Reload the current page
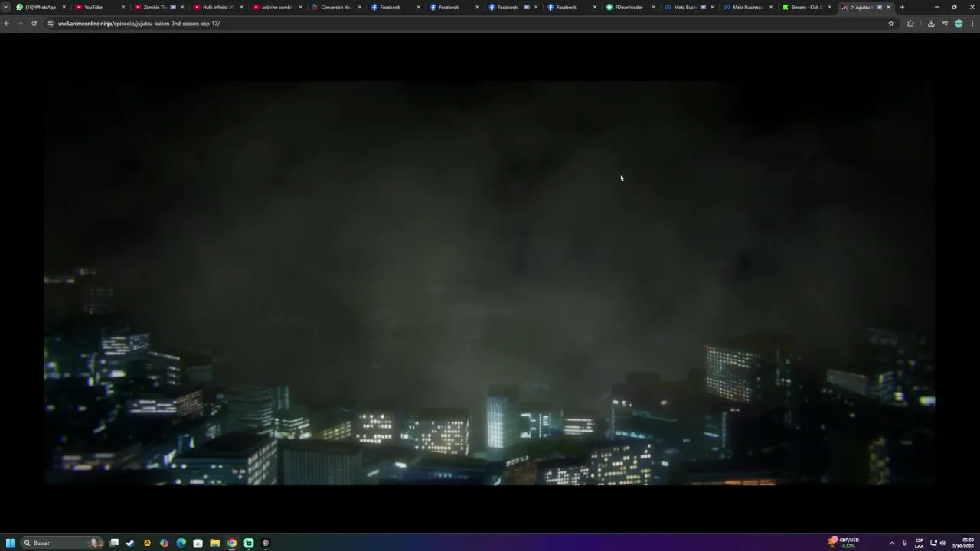 tap(34, 24)
